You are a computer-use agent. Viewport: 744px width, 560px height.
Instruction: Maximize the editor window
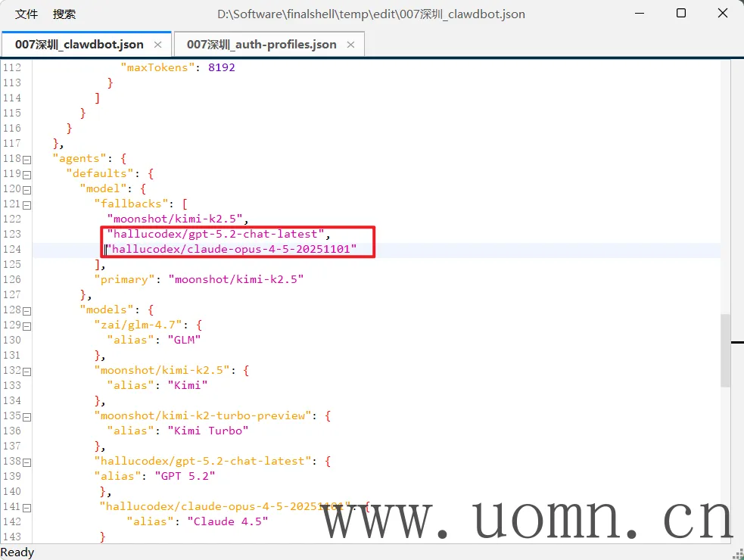click(x=681, y=14)
